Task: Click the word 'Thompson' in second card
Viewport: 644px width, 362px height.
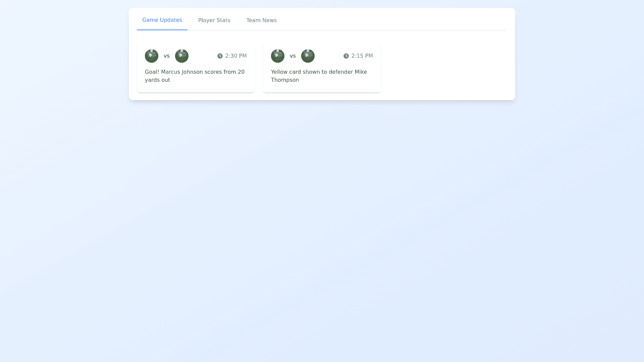Action: [285, 80]
